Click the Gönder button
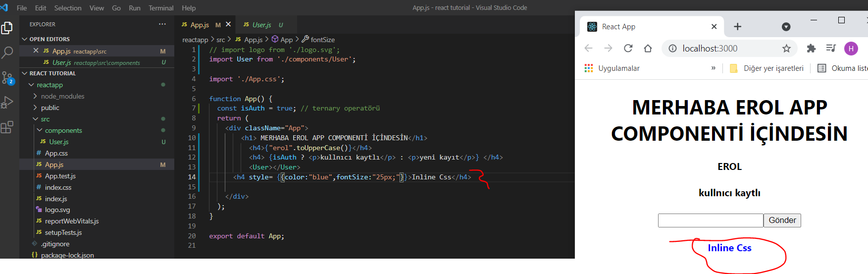Screen dimensions: 868x274 coord(782,220)
